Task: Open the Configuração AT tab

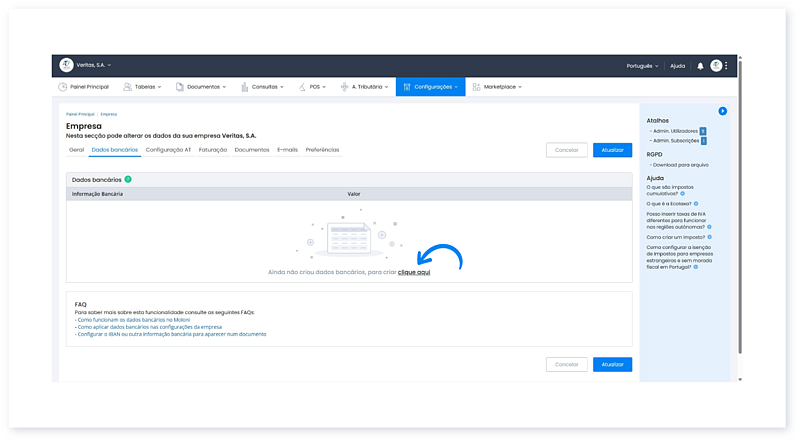Action: point(168,150)
